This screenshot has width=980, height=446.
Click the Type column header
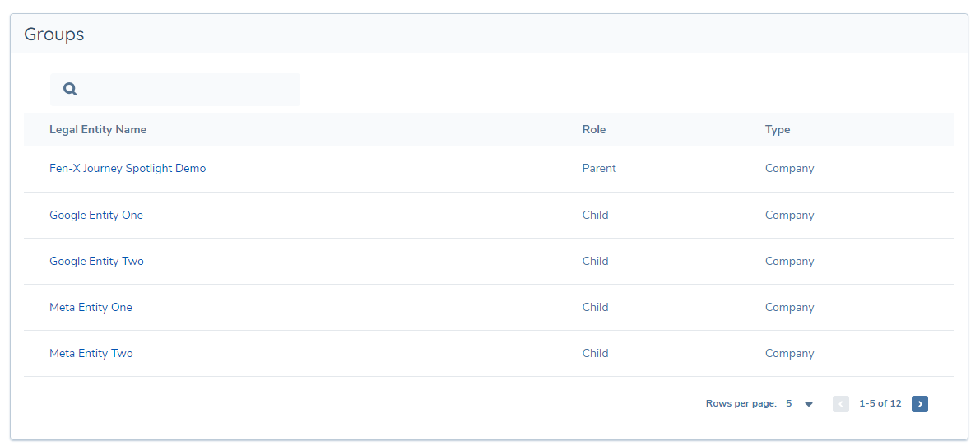coord(778,130)
